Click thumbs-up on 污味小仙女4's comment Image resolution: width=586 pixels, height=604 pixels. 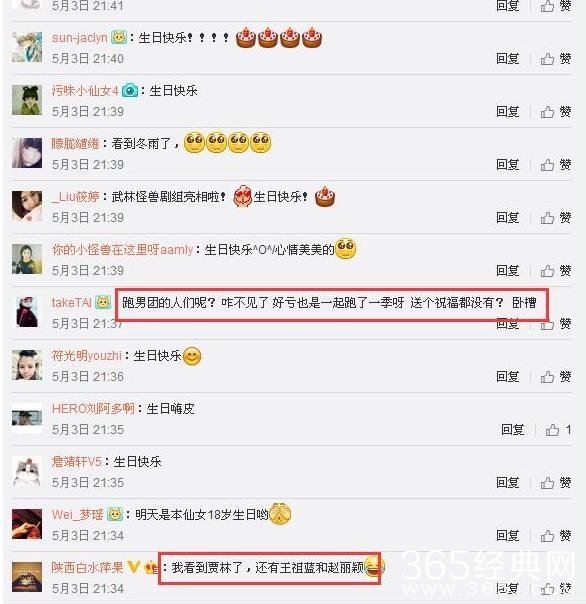click(x=555, y=112)
